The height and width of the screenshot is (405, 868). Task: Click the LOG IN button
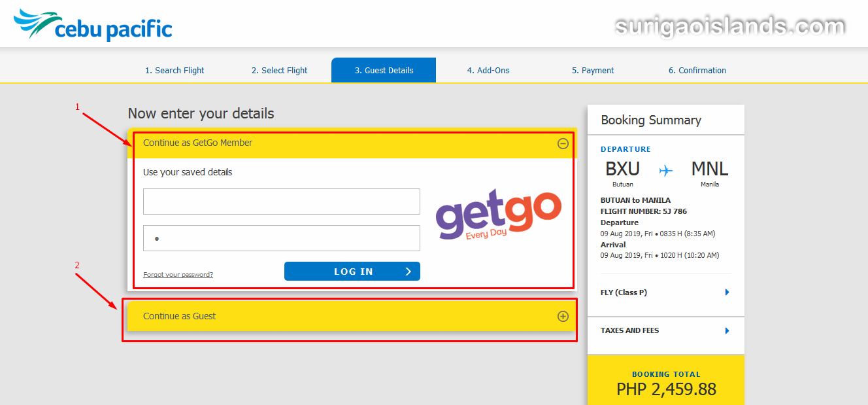pyautogui.click(x=352, y=272)
